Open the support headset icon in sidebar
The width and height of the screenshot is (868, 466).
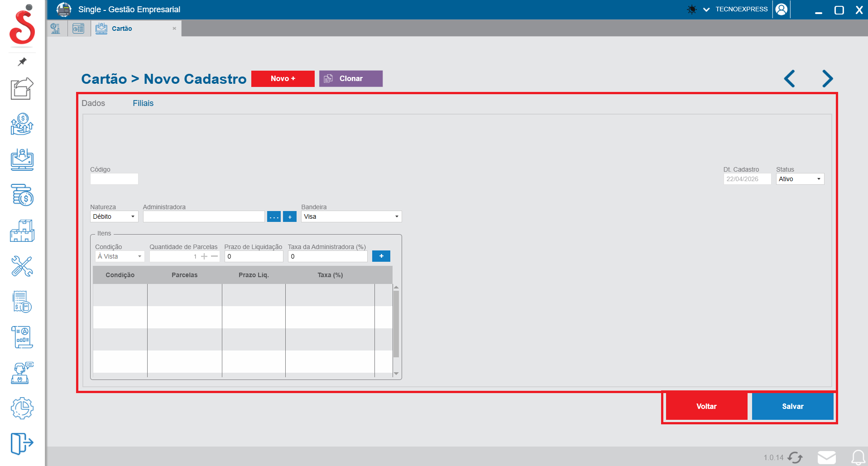pyautogui.click(x=22, y=373)
